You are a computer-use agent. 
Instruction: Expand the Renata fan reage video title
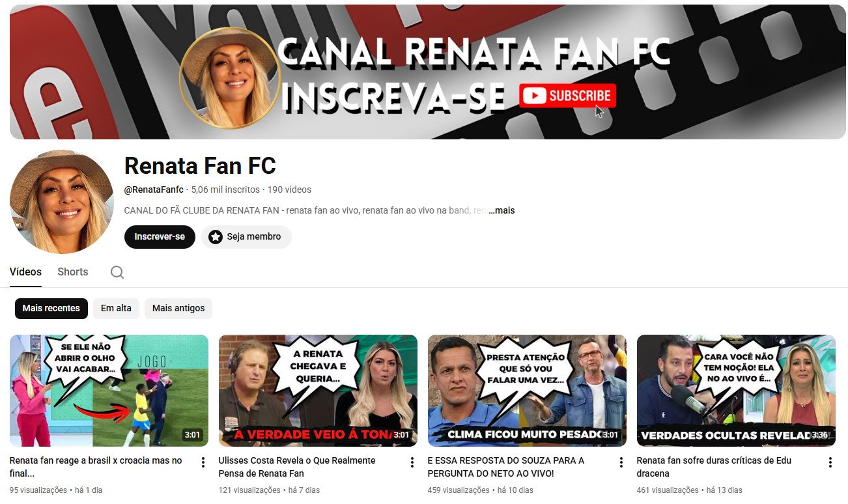[98, 467]
